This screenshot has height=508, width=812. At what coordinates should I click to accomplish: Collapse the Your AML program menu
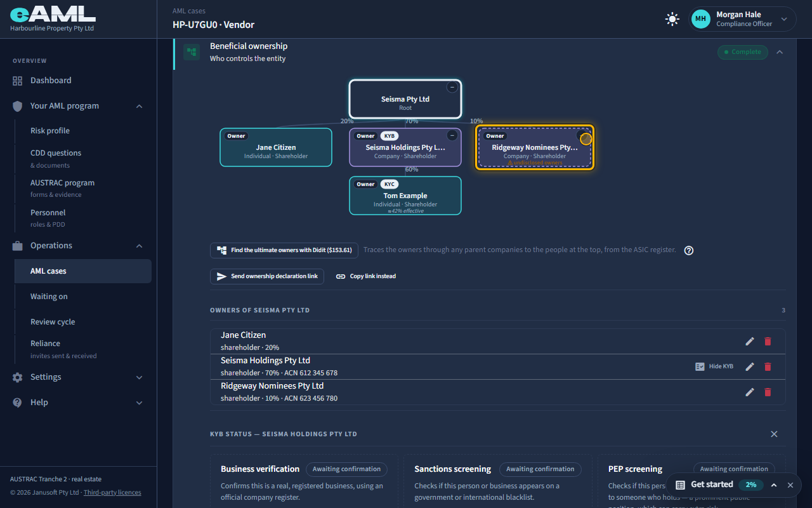(79, 106)
